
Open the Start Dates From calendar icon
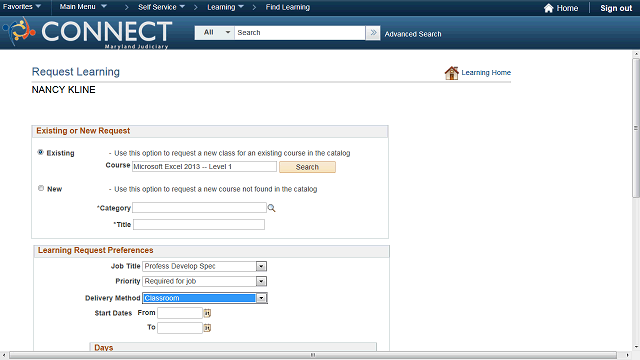207,313
